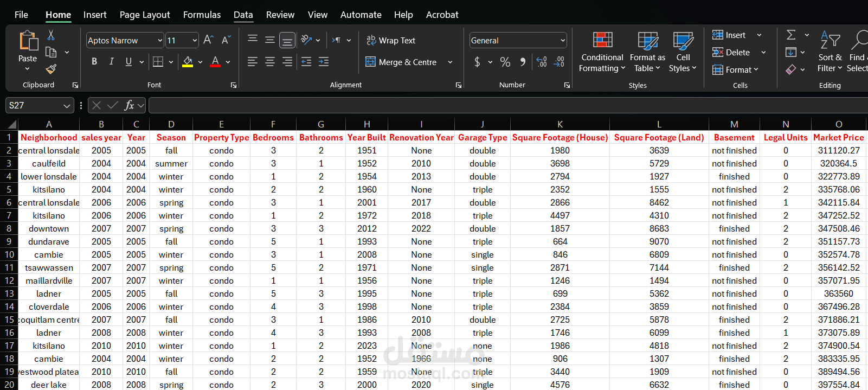Open the Name Box dropdown

pyautogui.click(x=67, y=105)
